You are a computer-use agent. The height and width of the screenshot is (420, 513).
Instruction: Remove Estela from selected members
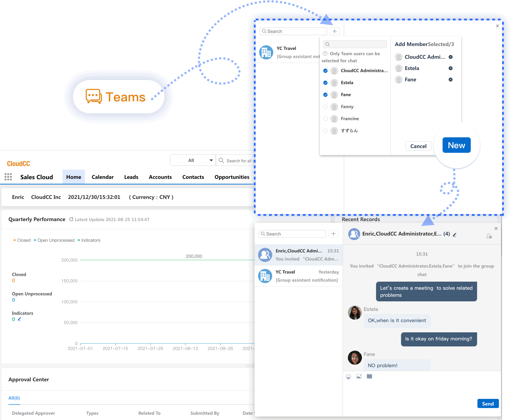(450, 68)
